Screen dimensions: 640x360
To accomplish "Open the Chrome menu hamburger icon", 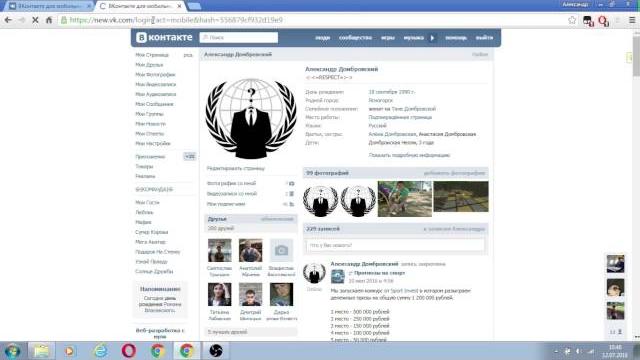I will pos(632,20).
